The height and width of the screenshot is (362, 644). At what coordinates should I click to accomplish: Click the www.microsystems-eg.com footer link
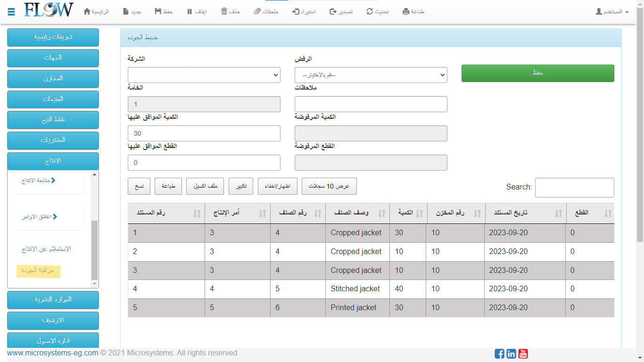tap(53, 353)
